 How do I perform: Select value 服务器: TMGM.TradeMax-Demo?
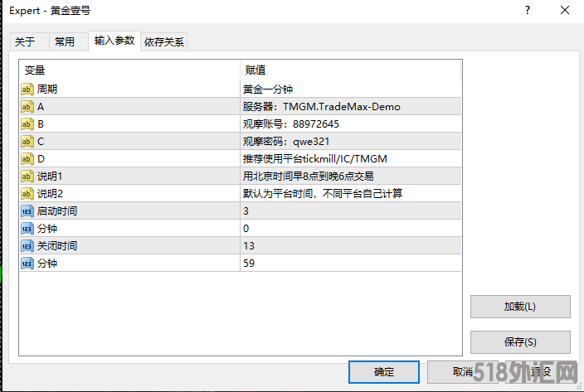coord(321,107)
